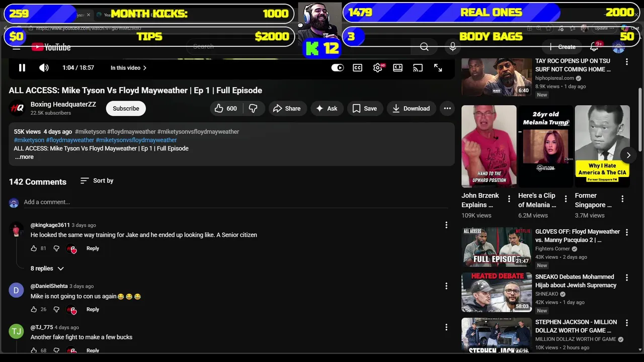Open 'In this video' chapters
644x362 pixels.
129,68
